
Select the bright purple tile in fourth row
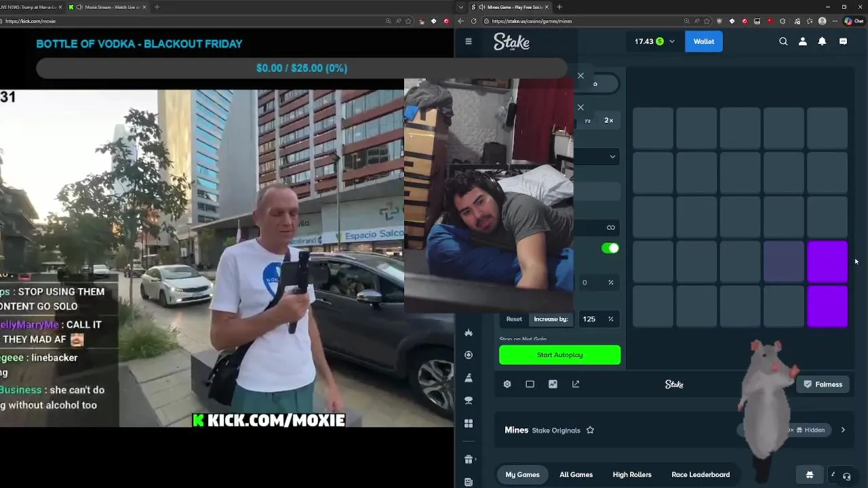pos(827,262)
